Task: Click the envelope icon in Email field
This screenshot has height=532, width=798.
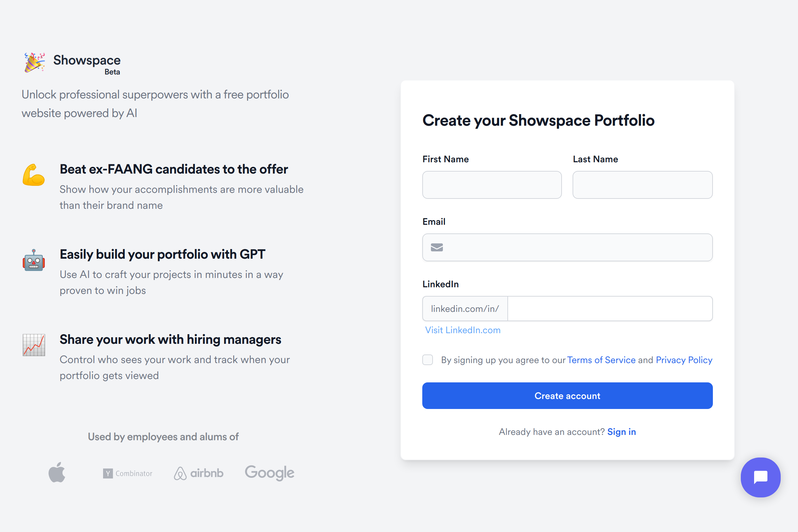Action: tap(437, 247)
